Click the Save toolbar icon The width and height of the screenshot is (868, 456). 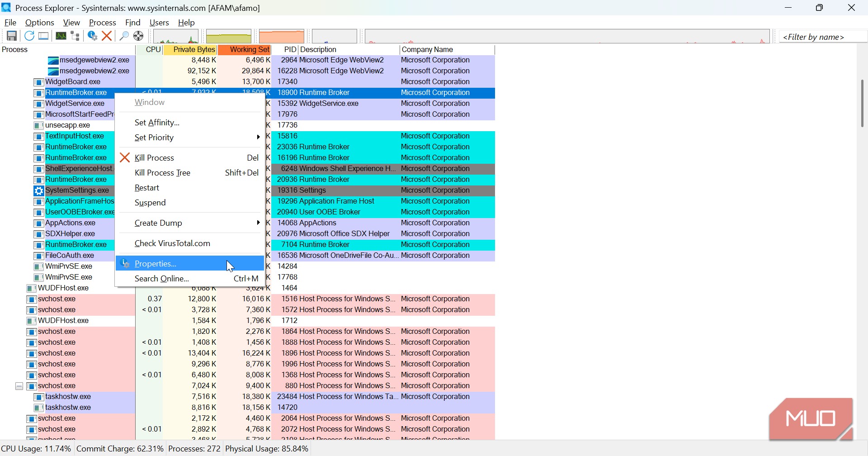pyautogui.click(x=12, y=36)
